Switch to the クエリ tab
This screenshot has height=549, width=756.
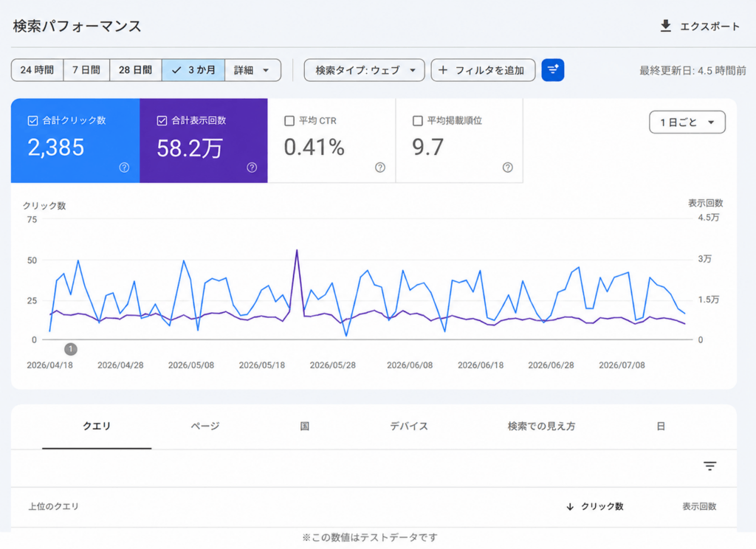(x=97, y=426)
